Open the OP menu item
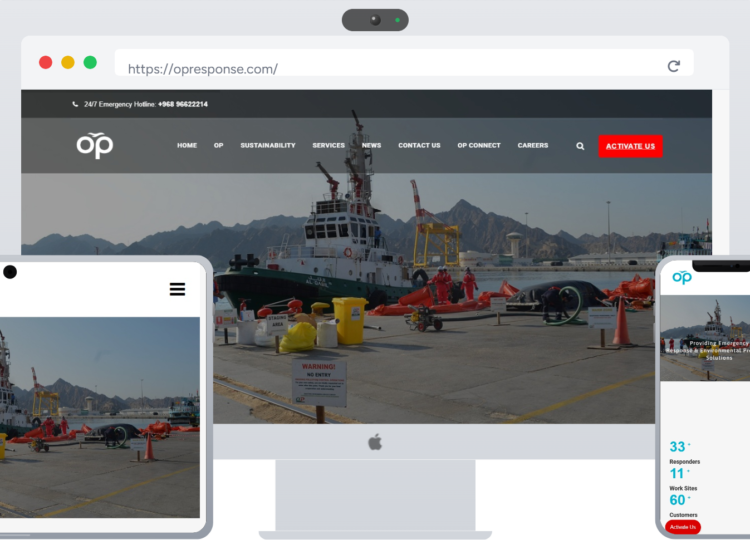This screenshot has height=540, width=750. (x=218, y=146)
